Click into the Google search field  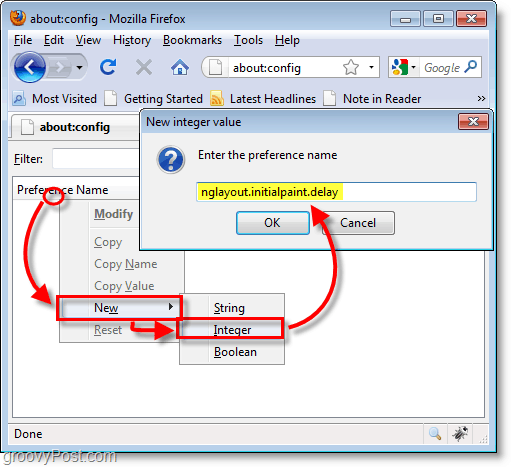point(441,68)
